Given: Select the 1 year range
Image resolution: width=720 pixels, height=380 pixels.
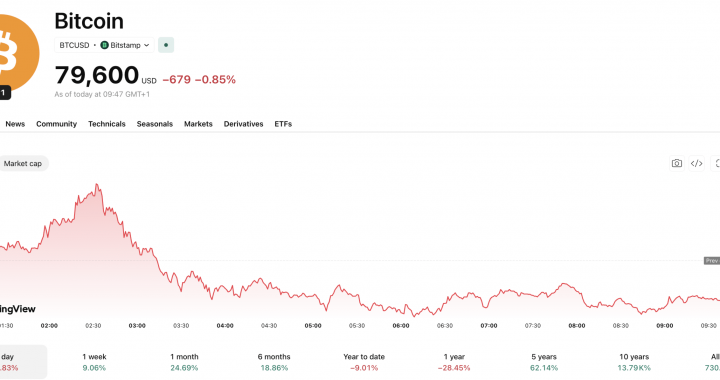Looking at the screenshot, I should (454, 362).
